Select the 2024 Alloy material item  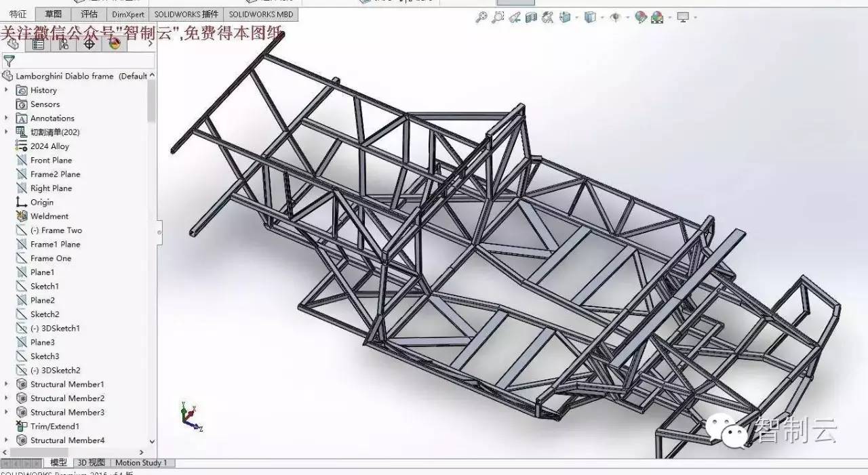(43, 146)
